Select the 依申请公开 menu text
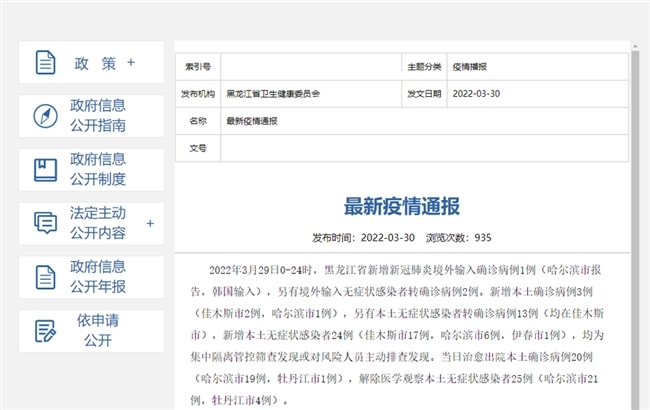 click(98, 331)
